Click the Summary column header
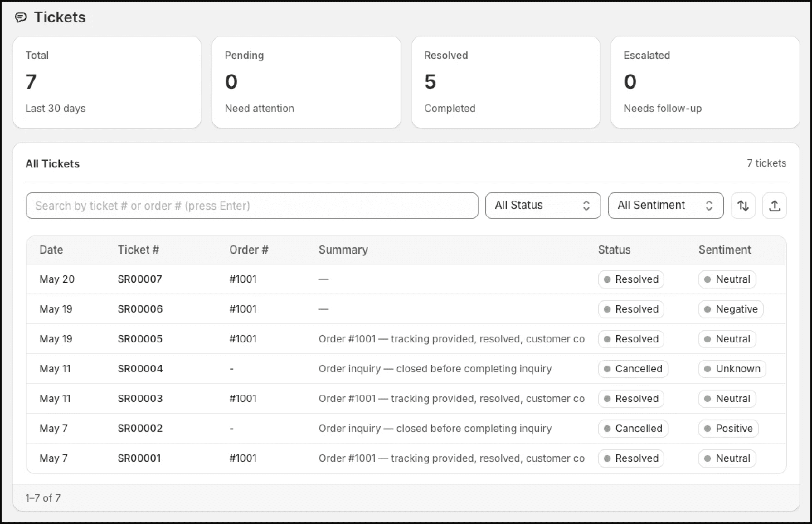The width and height of the screenshot is (812, 524). (x=343, y=250)
